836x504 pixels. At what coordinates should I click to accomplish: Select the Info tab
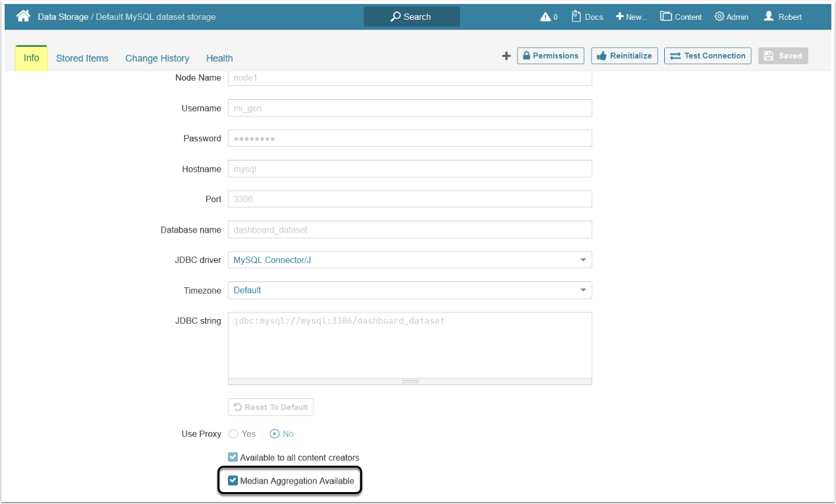31,58
